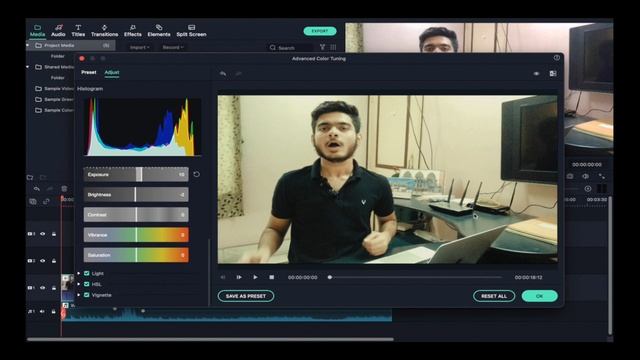Delete selected clip trash icon
Screen dimensions: 640x360
click(64, 189)
